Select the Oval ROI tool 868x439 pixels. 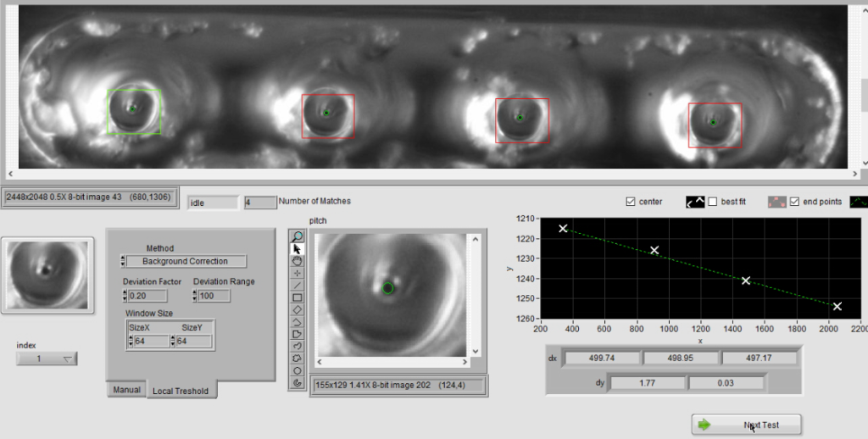click(298, 370)
